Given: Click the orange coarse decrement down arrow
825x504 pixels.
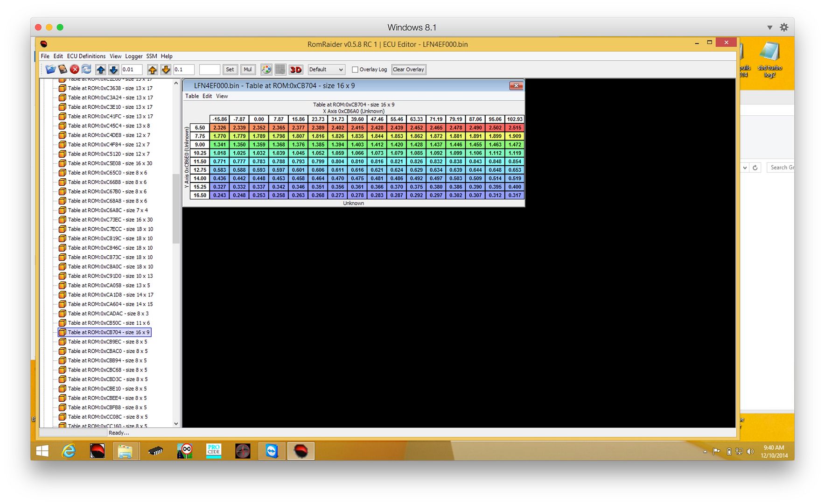Looking at the screenshot, I should (x=166, y=70).
